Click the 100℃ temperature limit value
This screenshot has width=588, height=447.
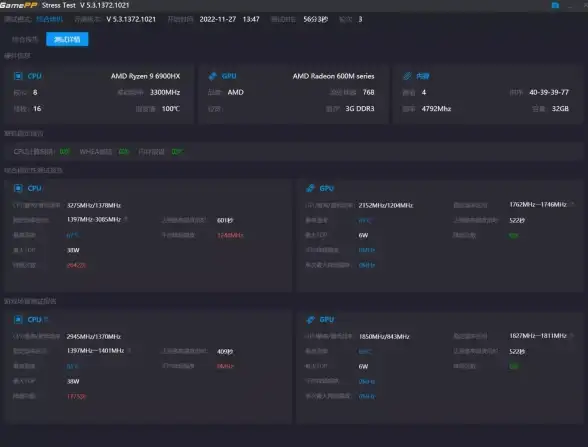(171, 109)
